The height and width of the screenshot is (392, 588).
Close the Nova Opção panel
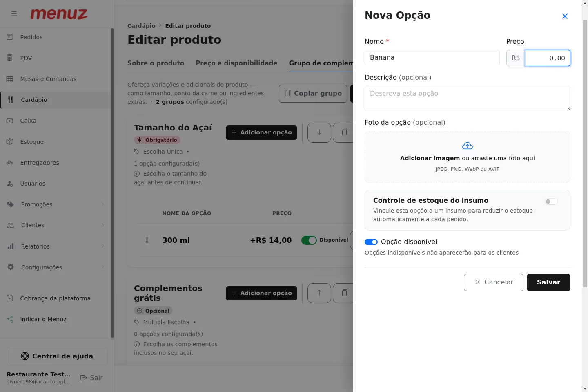pyautogui.click(x=565, y=16)
